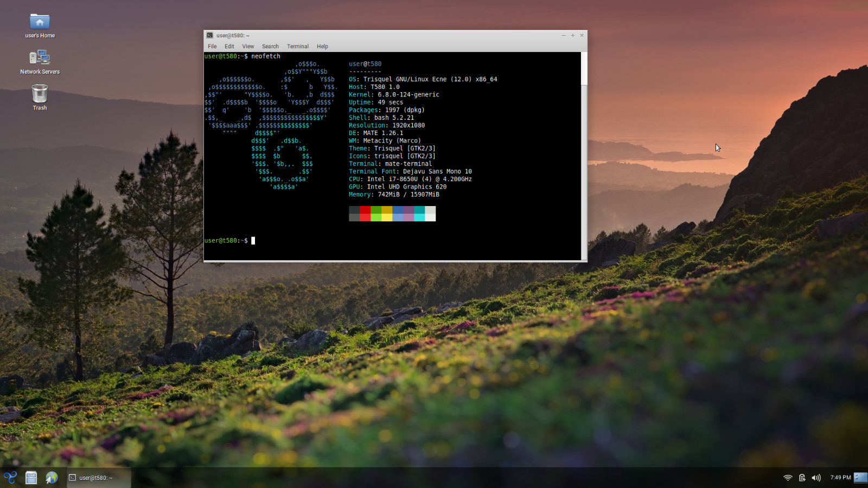The width and height of the screenshot is (868, 488).
Task: Open the File menu in the terminal
Action: pos(212,47)
